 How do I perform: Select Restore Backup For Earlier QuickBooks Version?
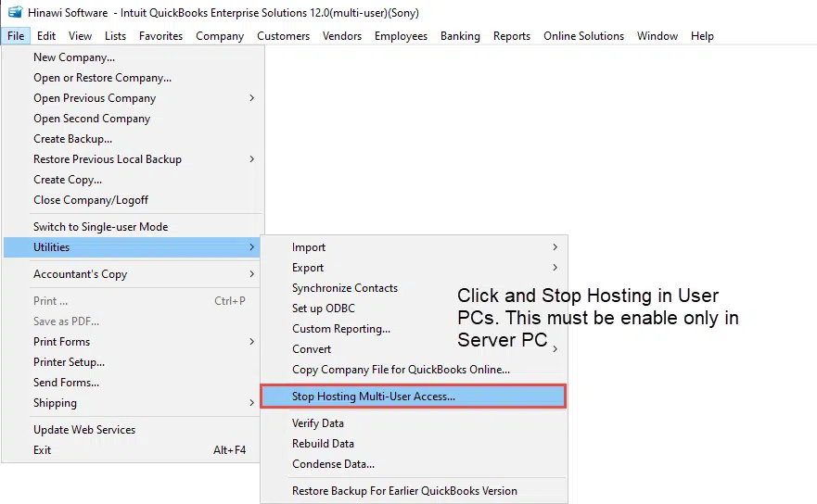point(414,490)
